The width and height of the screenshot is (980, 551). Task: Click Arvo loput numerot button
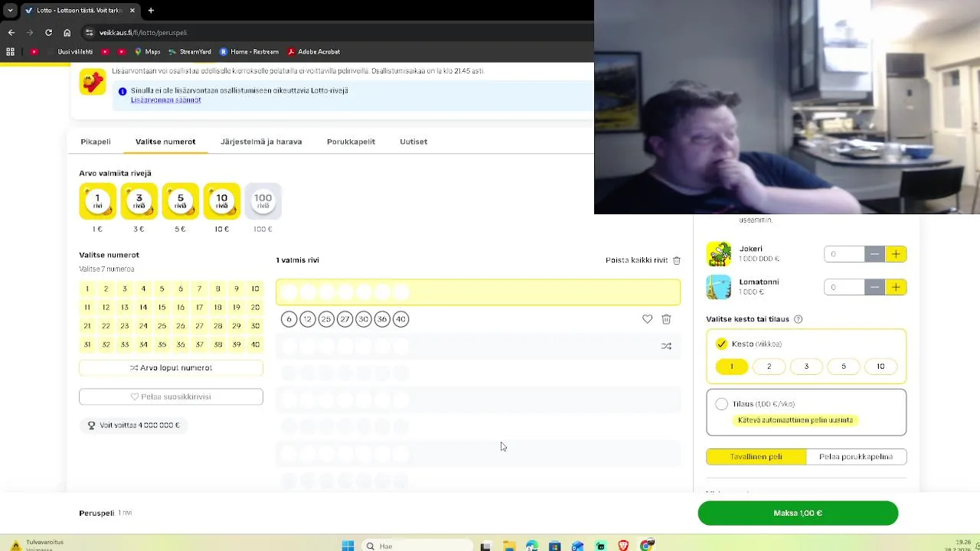171,368
